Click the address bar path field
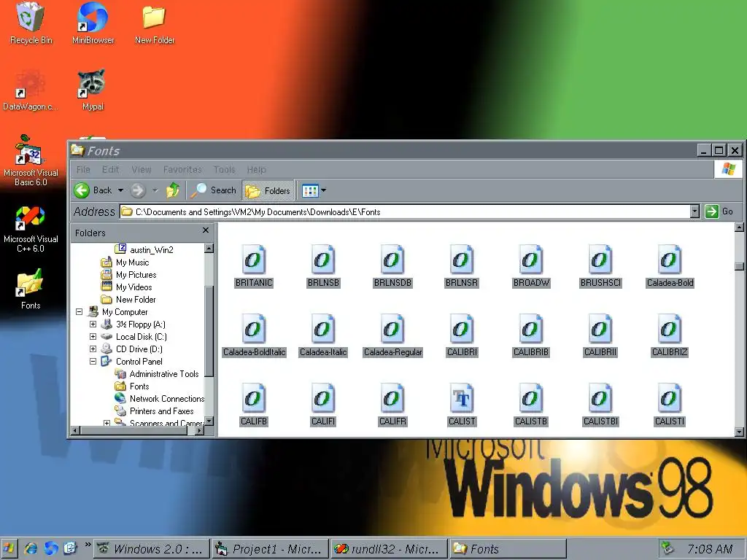747x560 pixels. [405, 211]
